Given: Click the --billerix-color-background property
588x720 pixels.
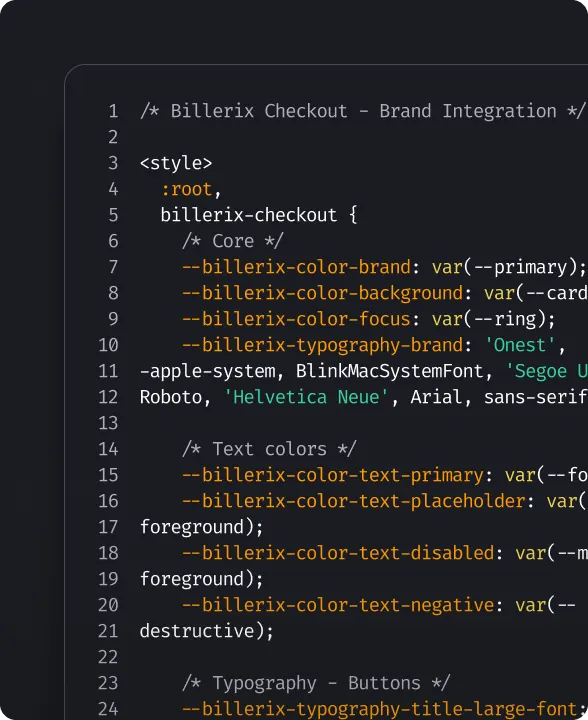Looking at the screenshot, I should [x=323, y=293].
